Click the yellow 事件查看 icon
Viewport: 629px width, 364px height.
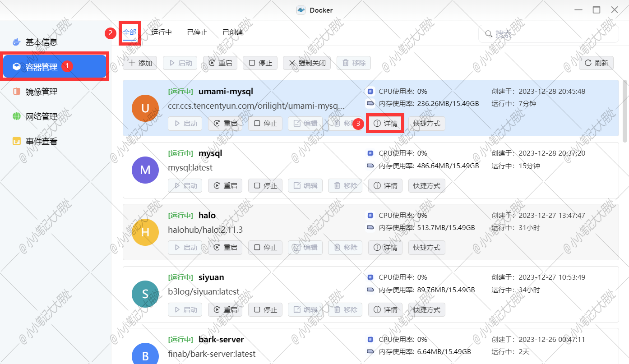17,141
